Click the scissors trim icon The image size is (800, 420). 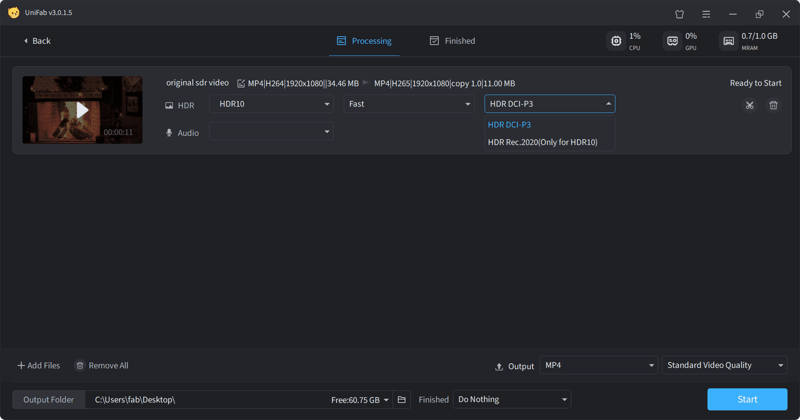tap(749, 105)
